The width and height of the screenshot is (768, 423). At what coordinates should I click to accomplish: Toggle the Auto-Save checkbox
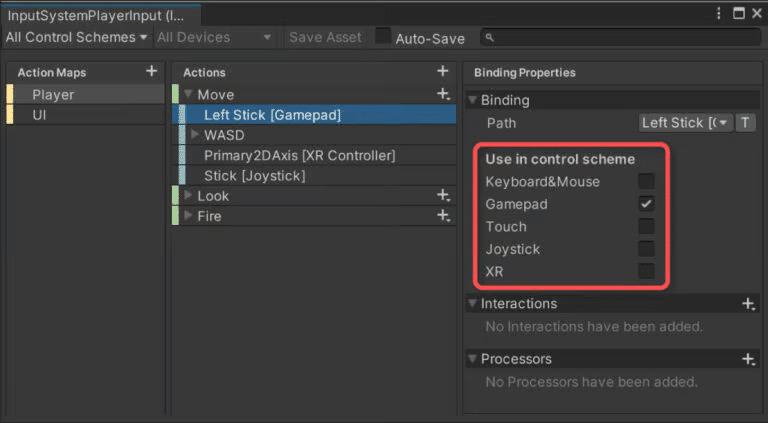(383, 37)
